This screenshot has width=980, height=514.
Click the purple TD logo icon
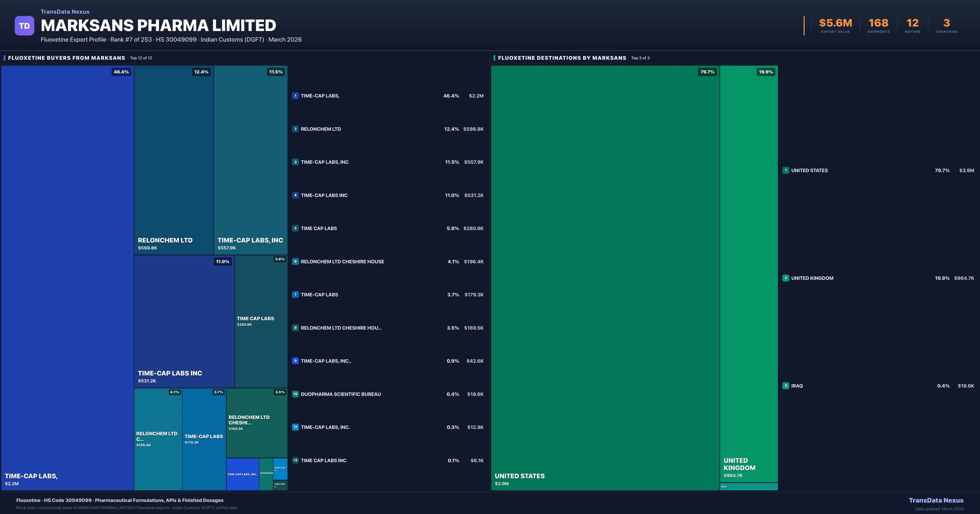click(24, 26)
